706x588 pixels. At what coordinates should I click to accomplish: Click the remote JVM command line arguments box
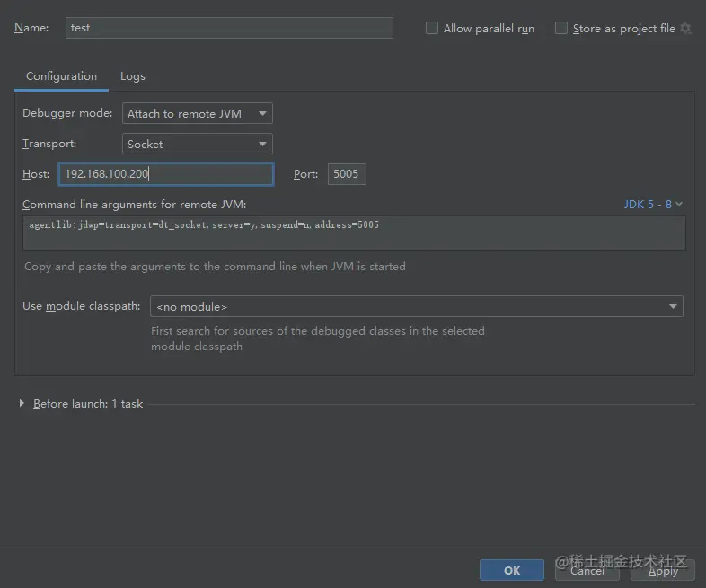355,233
